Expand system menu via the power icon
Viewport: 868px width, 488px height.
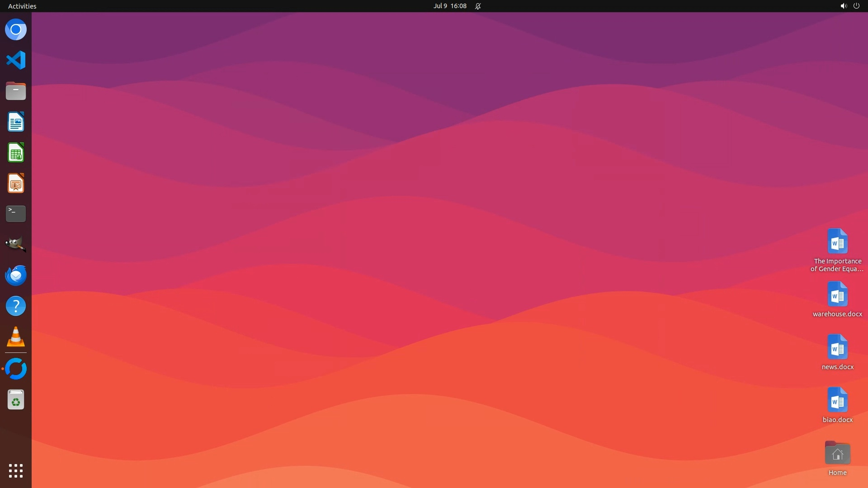[x=856, y=6]
